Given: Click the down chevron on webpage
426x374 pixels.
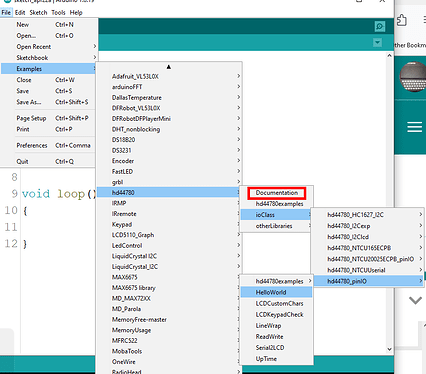Looking at the screenshot, I should tap(415, 300).
